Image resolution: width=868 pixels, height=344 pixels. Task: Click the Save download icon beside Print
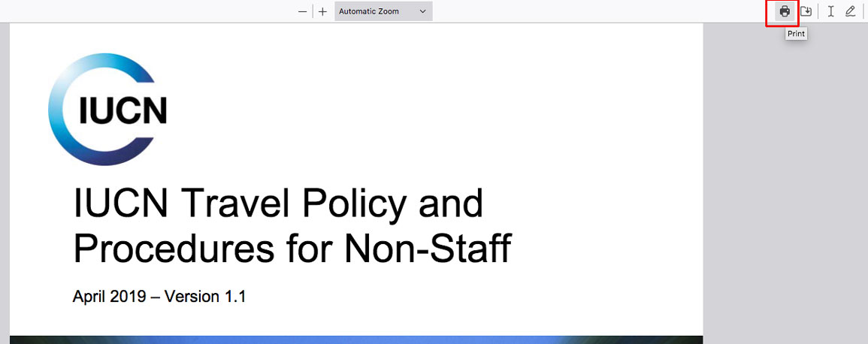coord(806,11)
